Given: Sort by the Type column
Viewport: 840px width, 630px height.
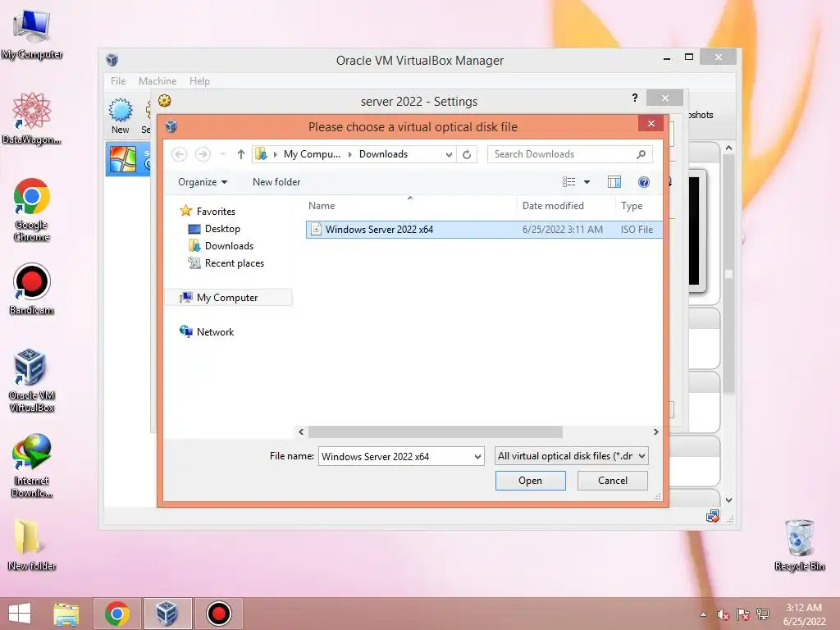Looking at the screenshot, I should pos(639,206).
